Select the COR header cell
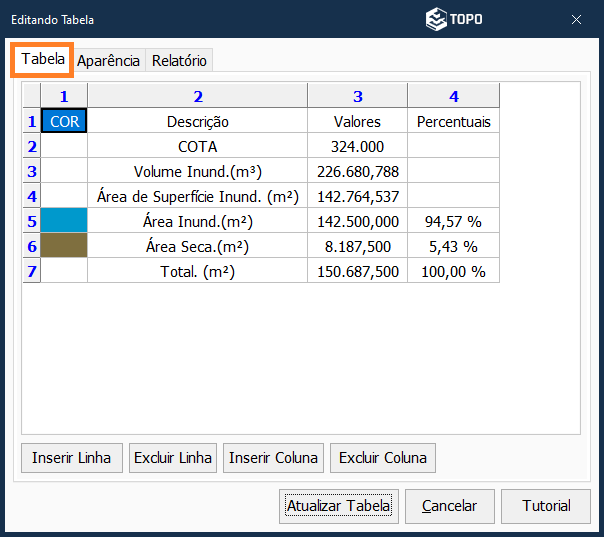Screen dimensions: 604x537 pyautogui.click(x=64, y=122)
